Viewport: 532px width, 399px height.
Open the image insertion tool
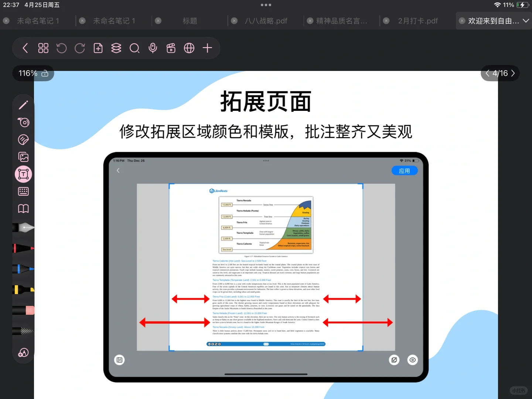[x=23, y=157]
